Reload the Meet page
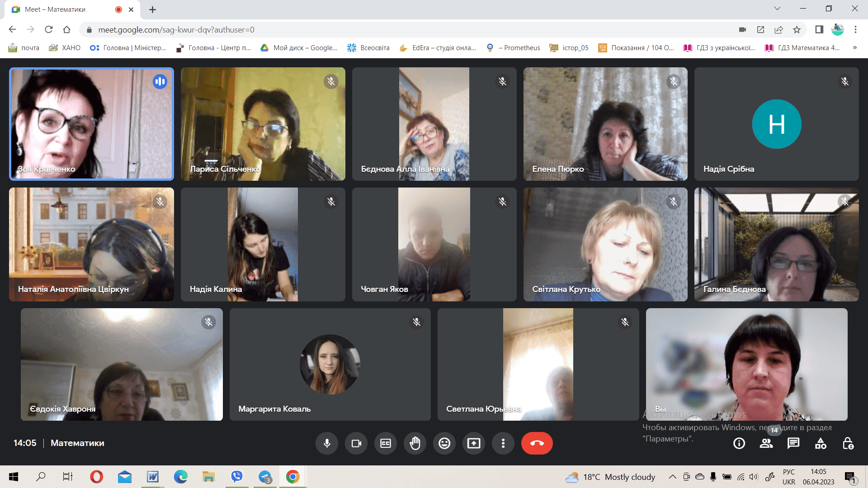This screenshot has height=488, width=868. pos(48,29)
